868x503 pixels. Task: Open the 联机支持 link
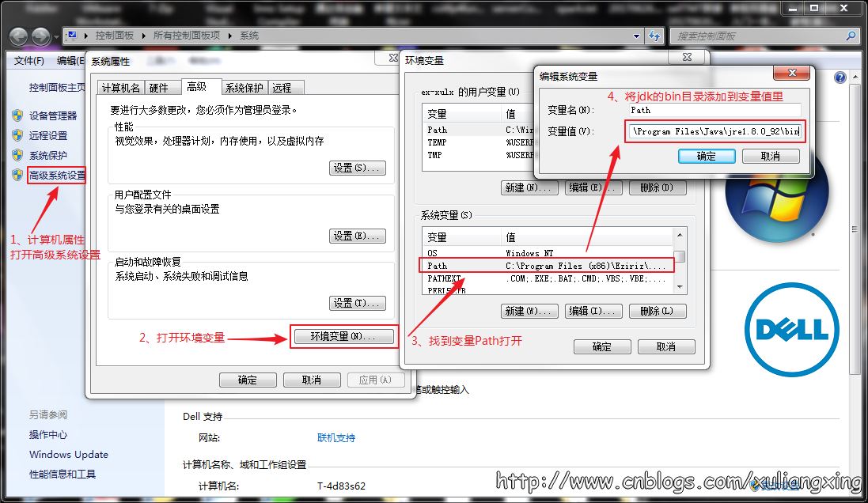click(335, 437)
